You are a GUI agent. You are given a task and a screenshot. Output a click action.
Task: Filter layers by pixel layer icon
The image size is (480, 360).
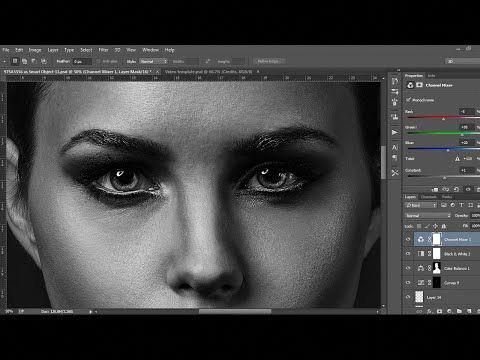(444, 205)
